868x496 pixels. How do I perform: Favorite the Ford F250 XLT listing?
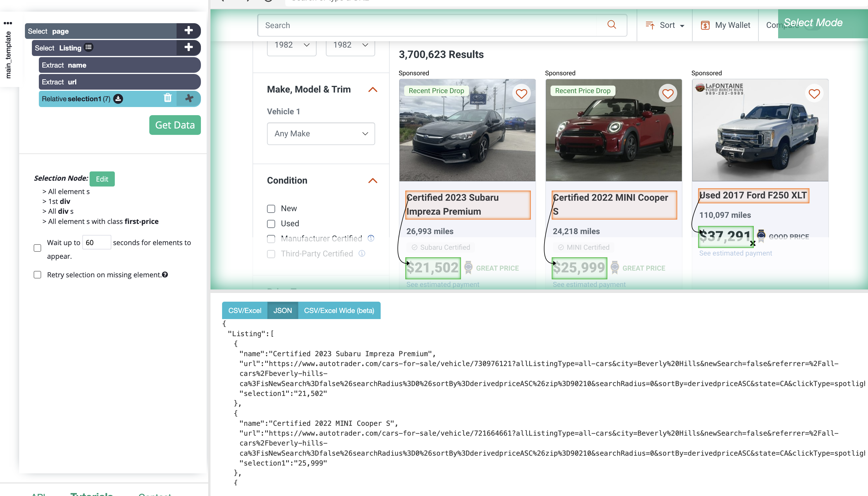click(x=814, y=93)
